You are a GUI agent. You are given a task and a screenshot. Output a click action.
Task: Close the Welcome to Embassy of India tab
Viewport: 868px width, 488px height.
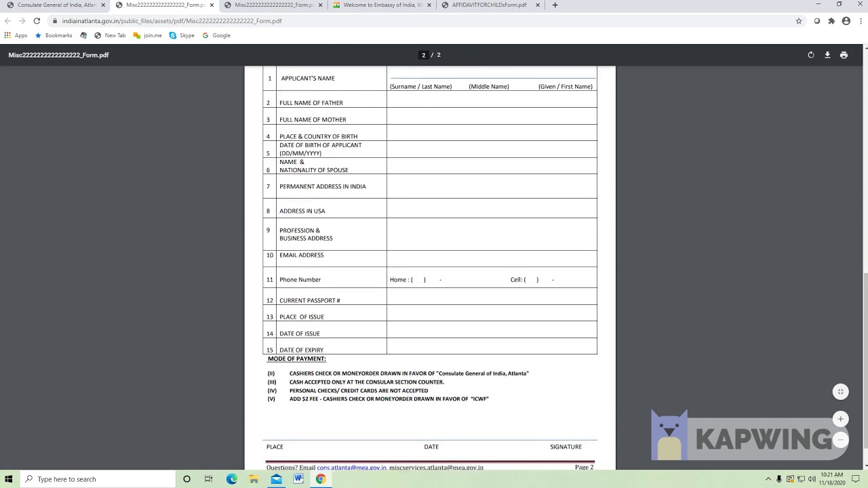tap(429, 5)
